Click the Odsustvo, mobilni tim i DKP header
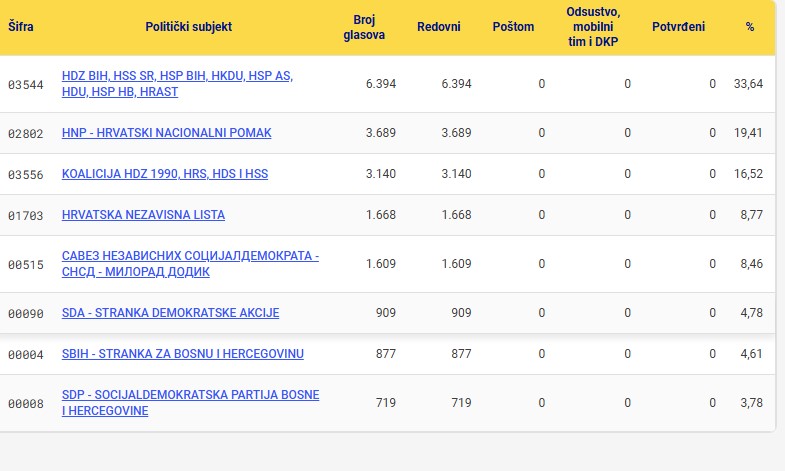Screen dimensions: 785x471 pos(593,27)
